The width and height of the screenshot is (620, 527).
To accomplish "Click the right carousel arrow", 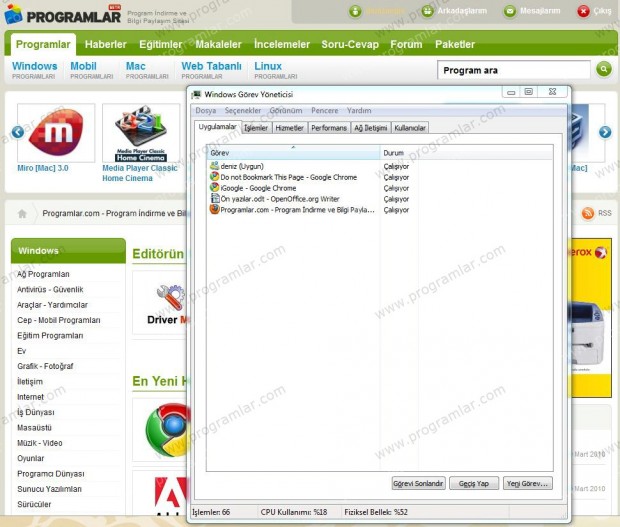I will (x=605, y=132).
